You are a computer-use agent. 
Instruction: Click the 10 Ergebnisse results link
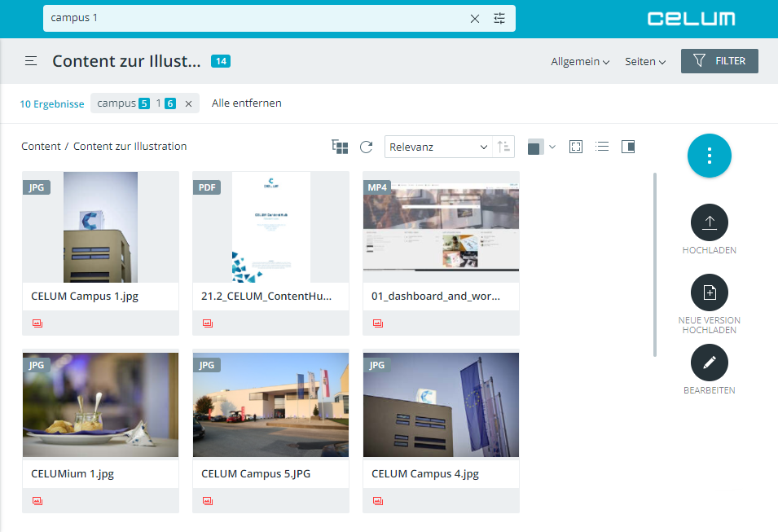52,103
